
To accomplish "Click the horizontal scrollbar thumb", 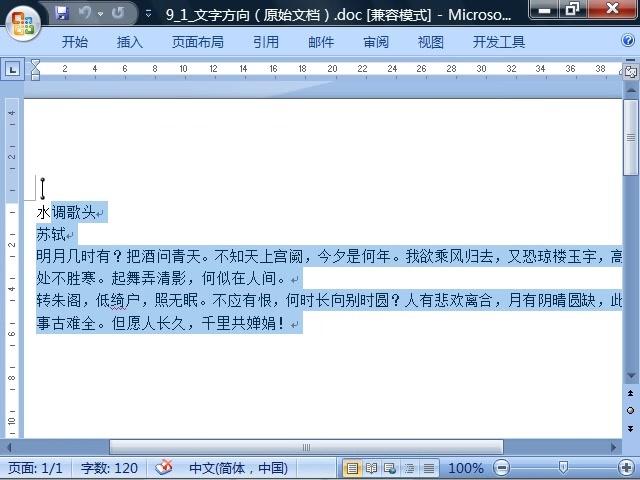I will coord(307,447).
